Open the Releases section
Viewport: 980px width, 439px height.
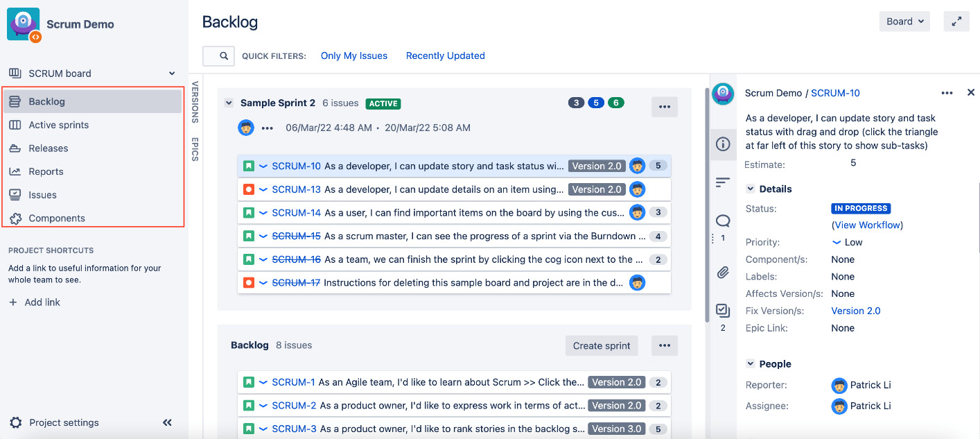pos(49,148)
